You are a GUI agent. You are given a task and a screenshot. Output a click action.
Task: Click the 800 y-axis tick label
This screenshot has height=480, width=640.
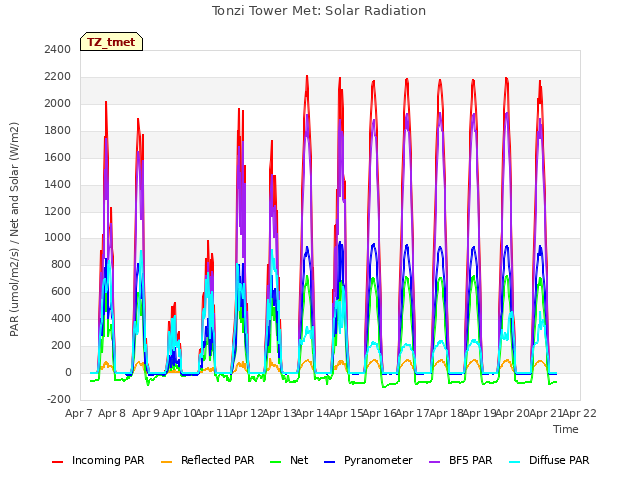point(61,264)
